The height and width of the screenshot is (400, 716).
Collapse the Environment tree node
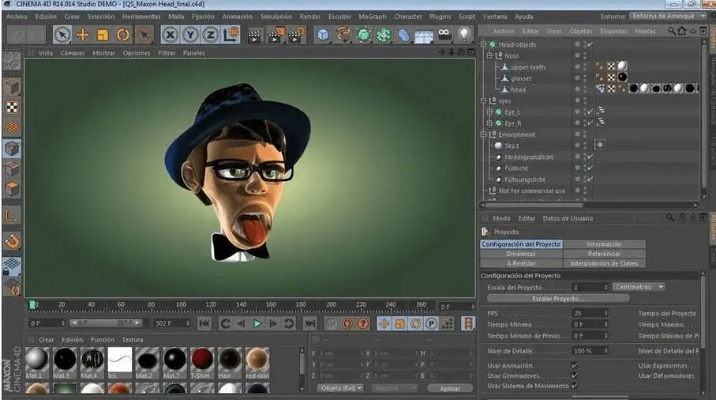click(x=484, y=134)
